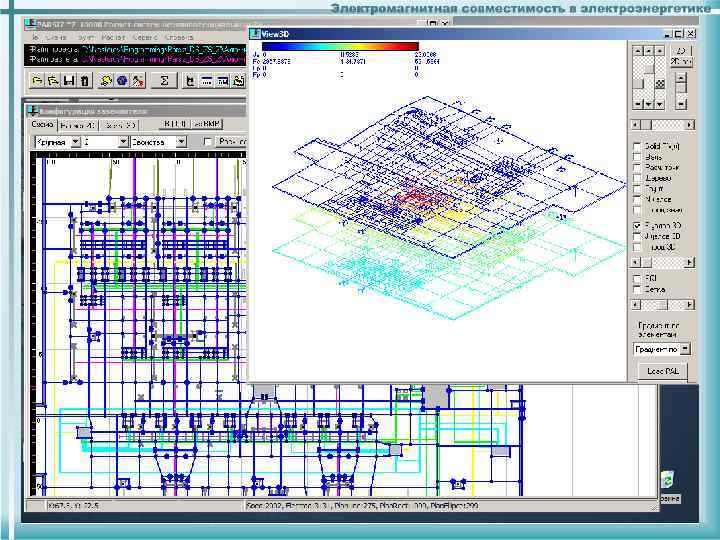Click the 2D button in View3D panel
The height and width of the screenshot is (540, 720).
tap(681, 49)
